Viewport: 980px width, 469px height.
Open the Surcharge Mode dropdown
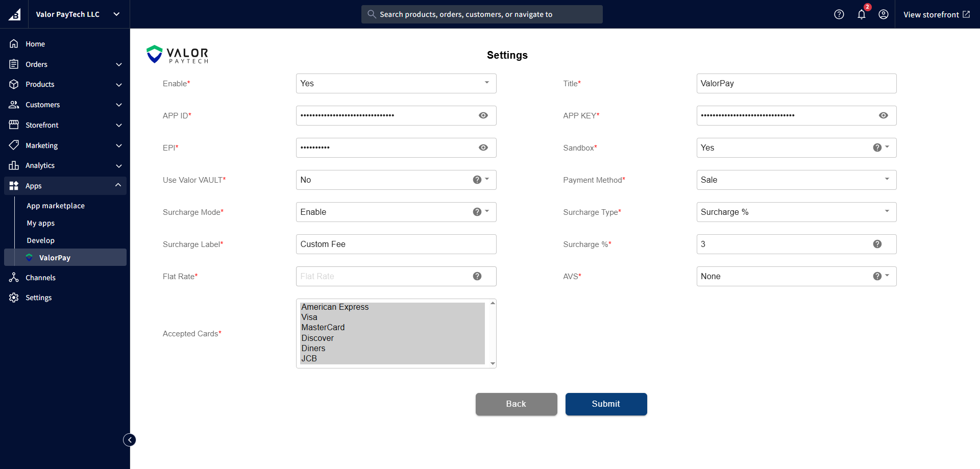(x=396, y=212)
